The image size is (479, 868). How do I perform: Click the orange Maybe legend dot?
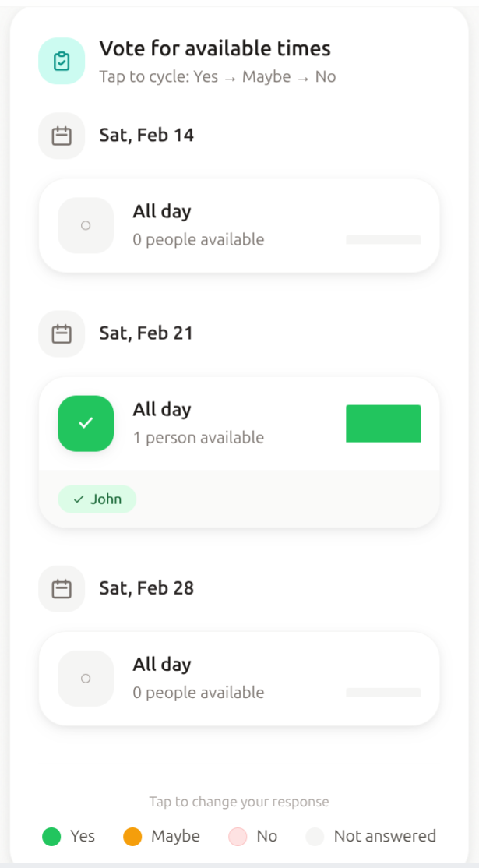(x=132, y=837)
